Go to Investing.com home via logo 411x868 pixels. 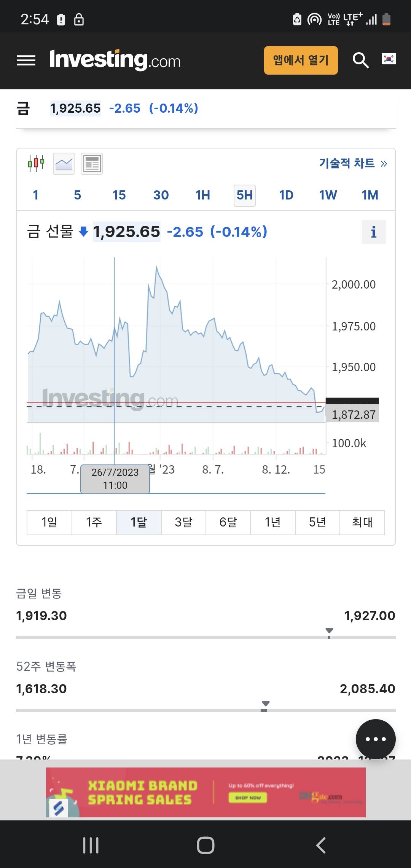(x=115, y=60)
